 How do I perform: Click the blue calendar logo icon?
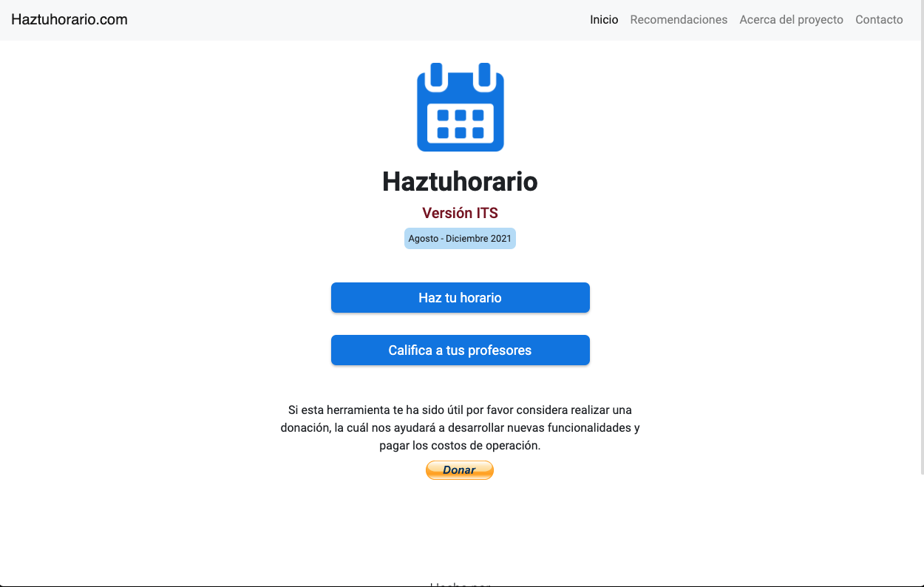460,107
